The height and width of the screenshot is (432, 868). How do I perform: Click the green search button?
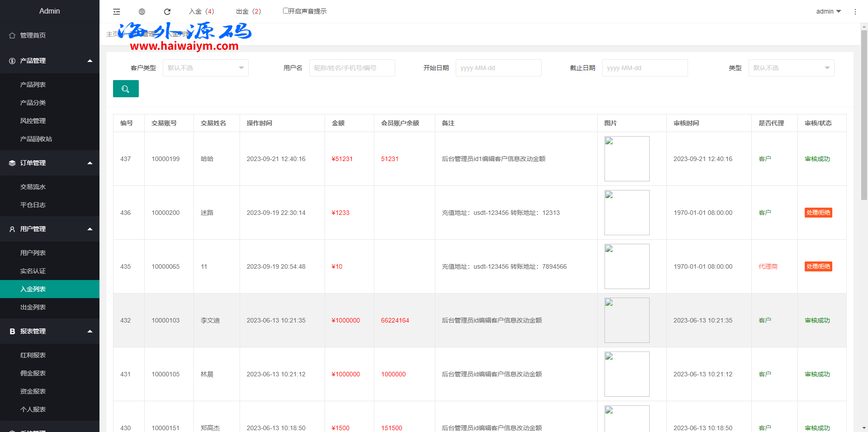point(126,89)
